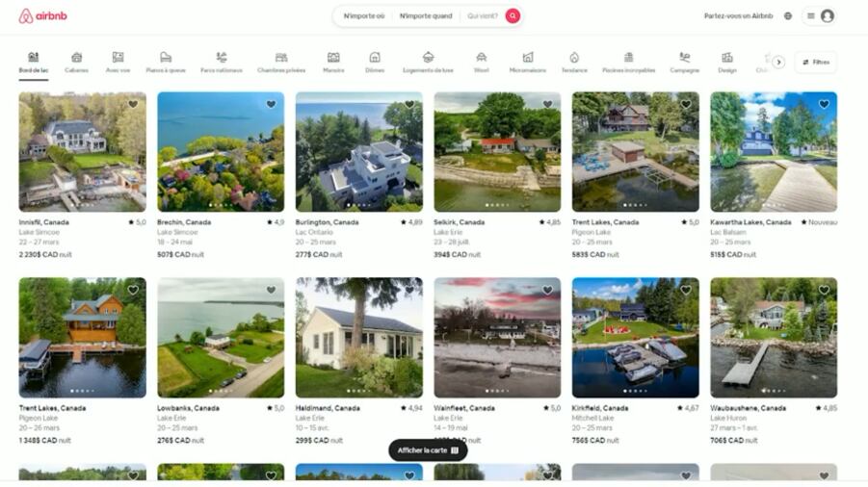Open the Kirkfield listing photo

(636, 337)
